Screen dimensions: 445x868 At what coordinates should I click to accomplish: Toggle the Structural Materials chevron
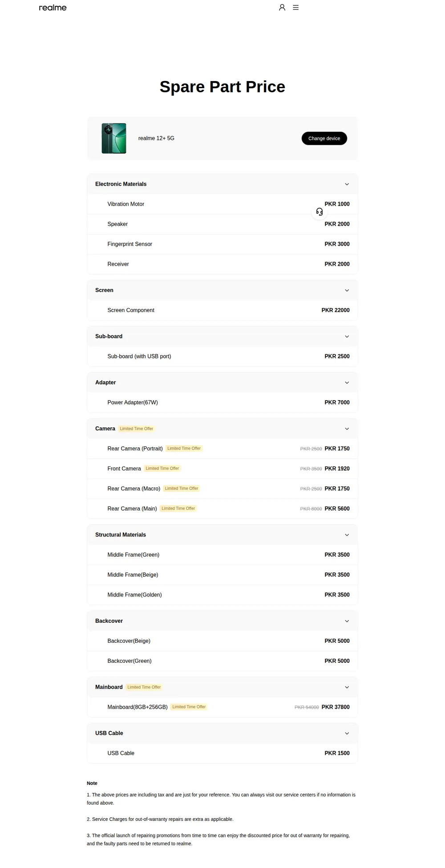[347, 535]
